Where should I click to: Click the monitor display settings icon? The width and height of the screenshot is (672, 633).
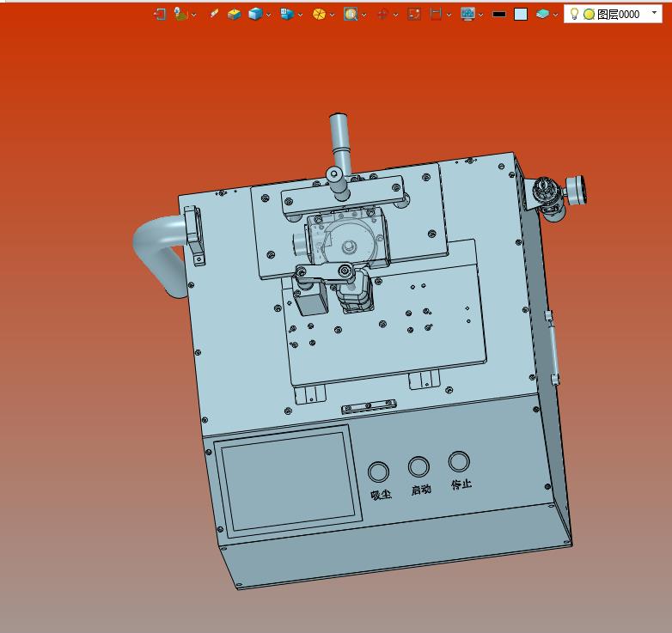point(467,14)
